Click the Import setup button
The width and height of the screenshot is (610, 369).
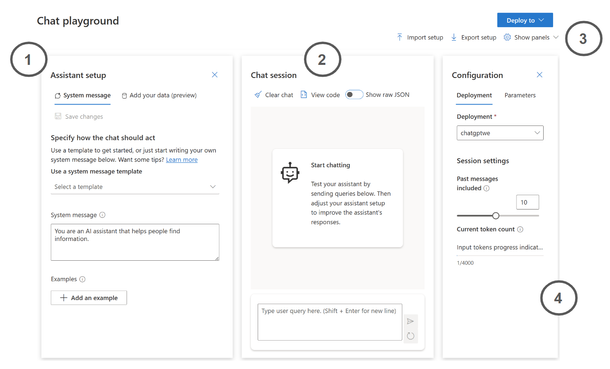coord(420,37)
